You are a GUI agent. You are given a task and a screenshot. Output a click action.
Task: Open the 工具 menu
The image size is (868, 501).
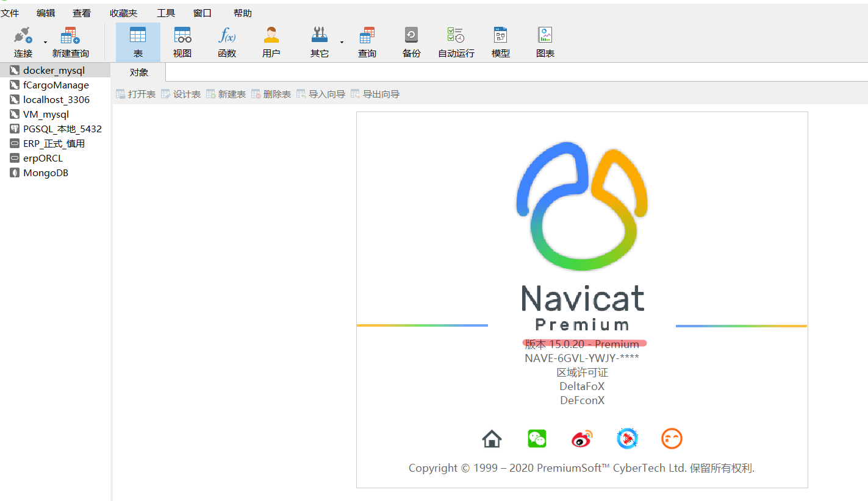pyautogui.click(x=166, y=13)
